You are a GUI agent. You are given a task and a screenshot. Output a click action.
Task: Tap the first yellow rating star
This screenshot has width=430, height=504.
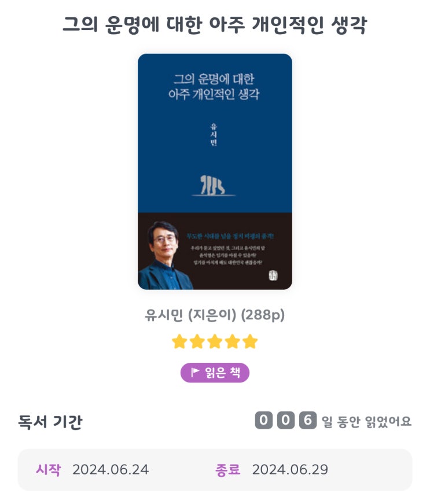pos(179,341)
